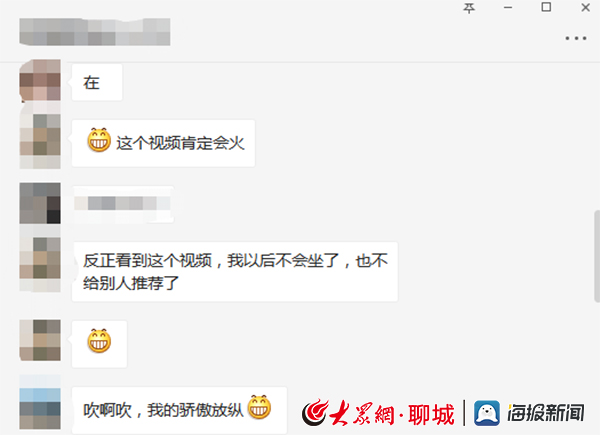Select the '这个视频肯定会火' message bubble
The width and height of the screenshot is (600, 435).
tap(163, 143)
